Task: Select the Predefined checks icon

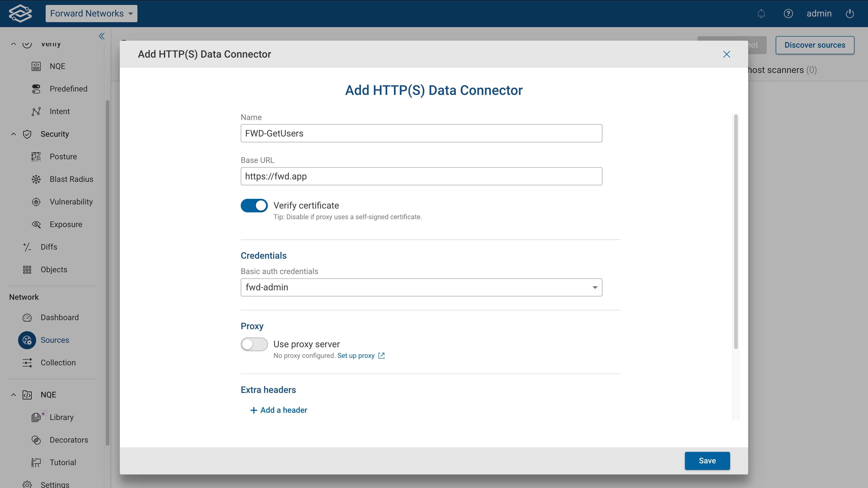Action: [x=36, y=89]
